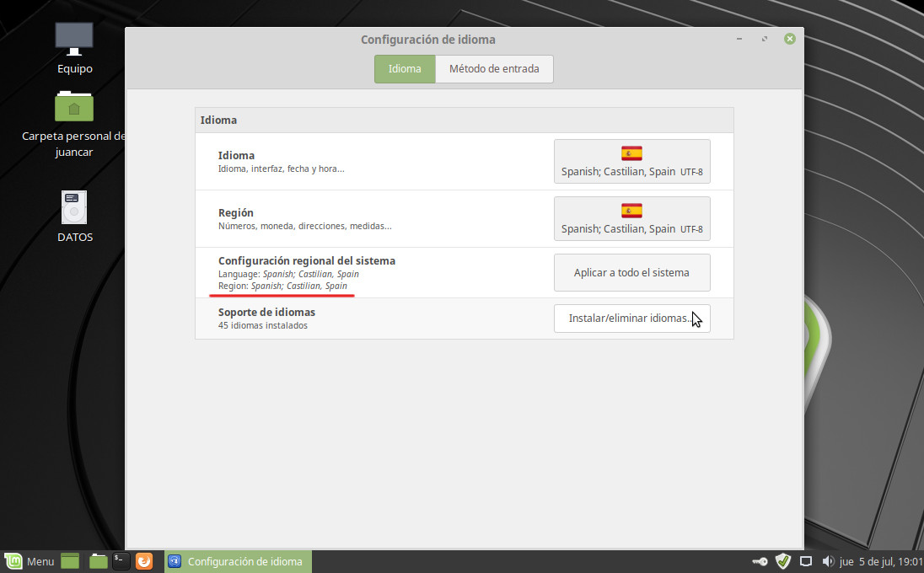Open the file manager panel launcher

click(98, 561)
